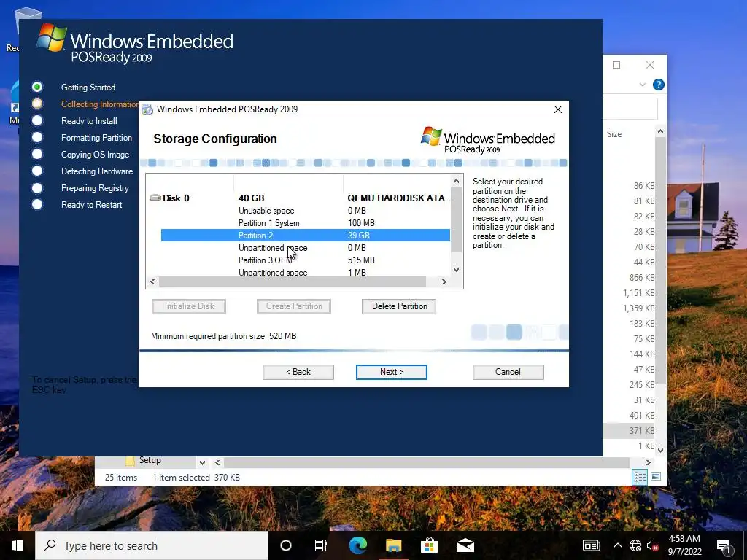The width and height of the screenshot is (747, 560).
Task: Click the Preparing Registry step indicator
Action: pyautogui.click(x=37, y=187)
